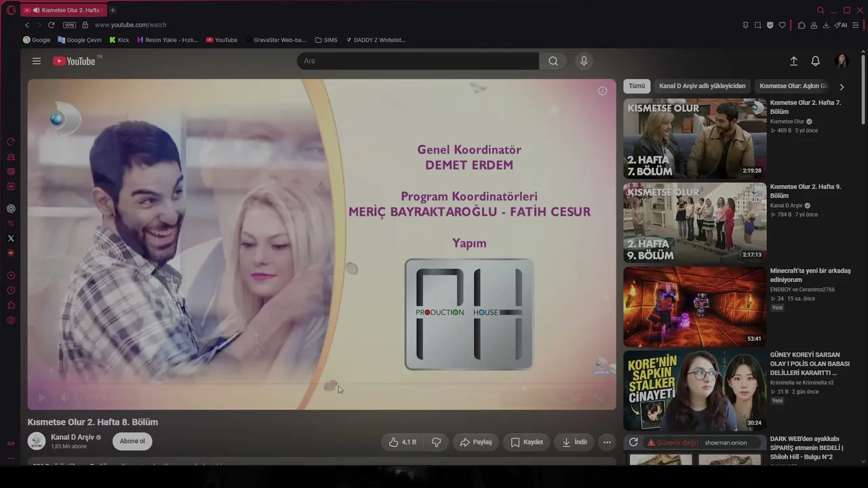This screenshot has height=488, width=868.
Task: Go back with the browser back arrow
Action: (x=27, y=25)
